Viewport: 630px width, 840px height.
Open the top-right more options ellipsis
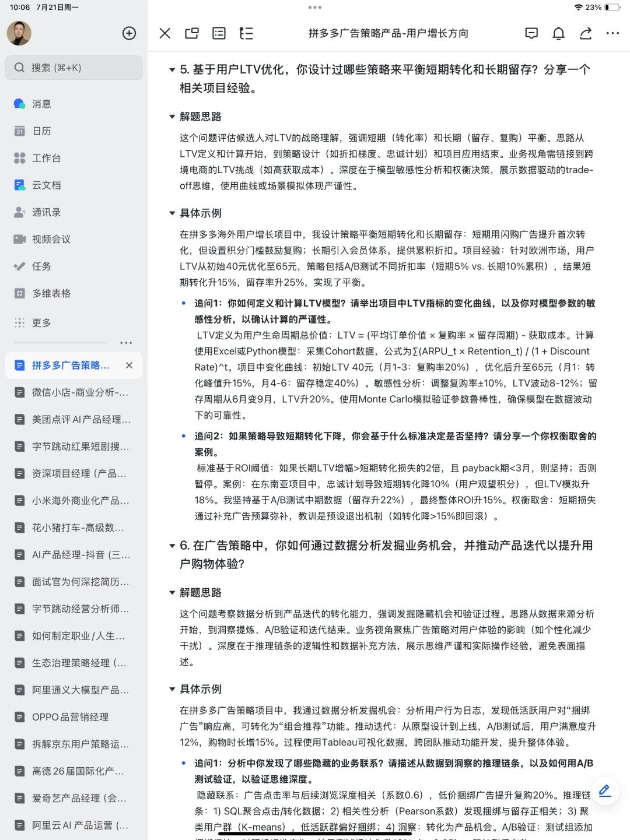point(612,33)
